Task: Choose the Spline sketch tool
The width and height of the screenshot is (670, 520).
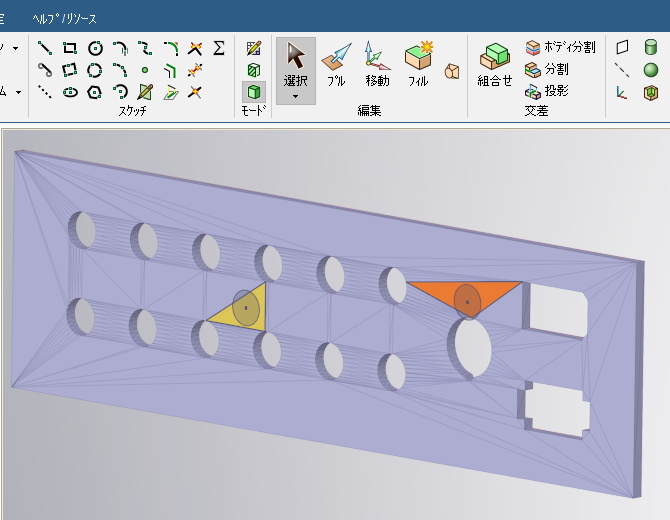Action: click(145, 48)
